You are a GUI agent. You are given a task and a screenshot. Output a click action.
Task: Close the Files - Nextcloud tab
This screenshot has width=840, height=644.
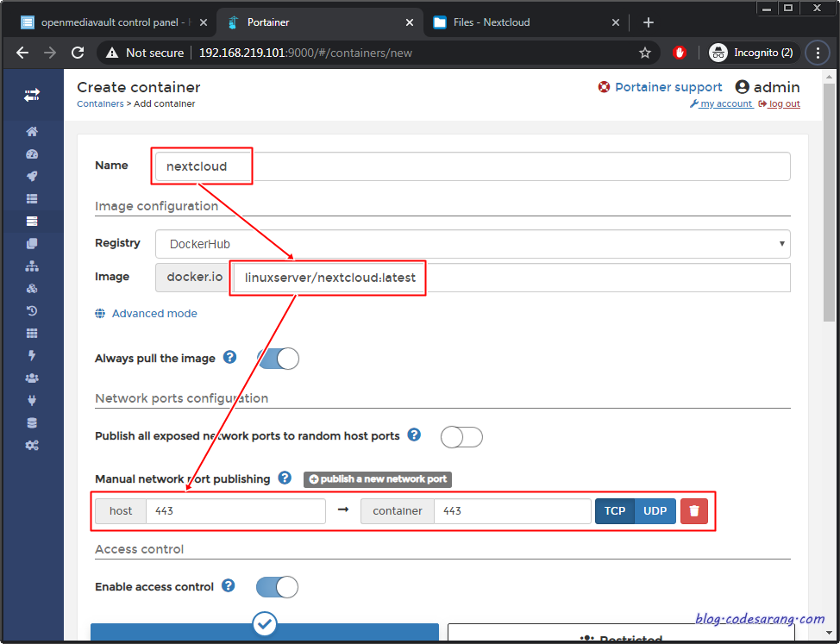[x=616, y=22]
